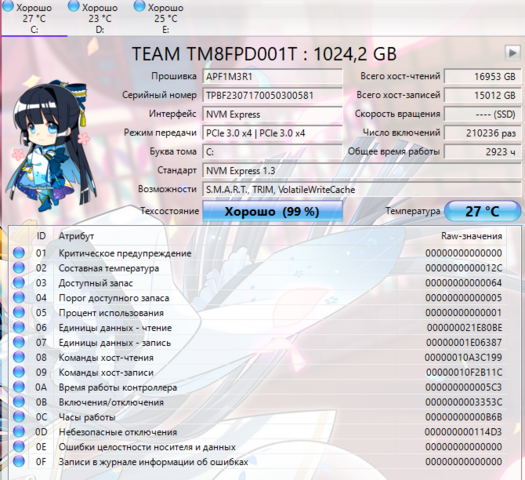Click the status orb for Процент использования
Viewport: 525px width, 480px height.
(19, 312)
